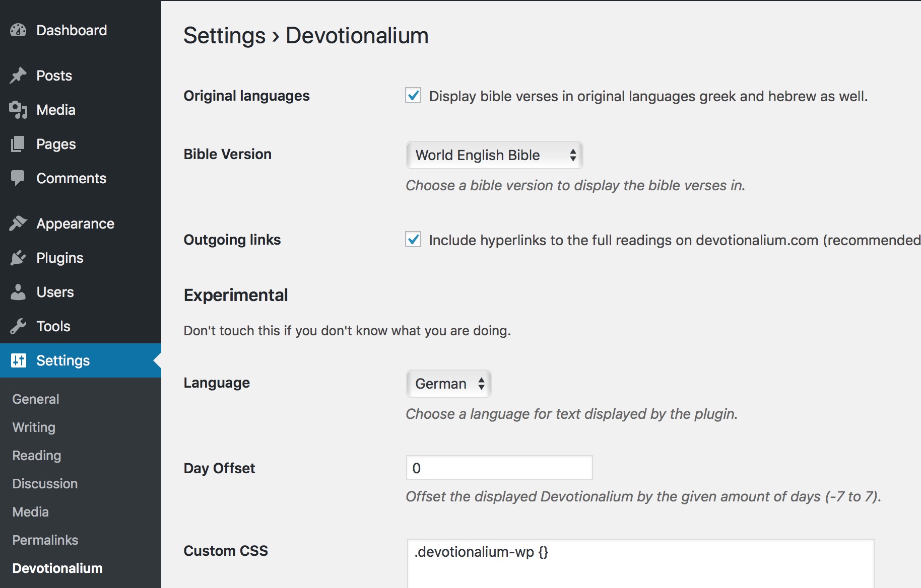Click the Dashboard gauge icon
Viewport: 921px width, 588px height.
pos(18,30)
